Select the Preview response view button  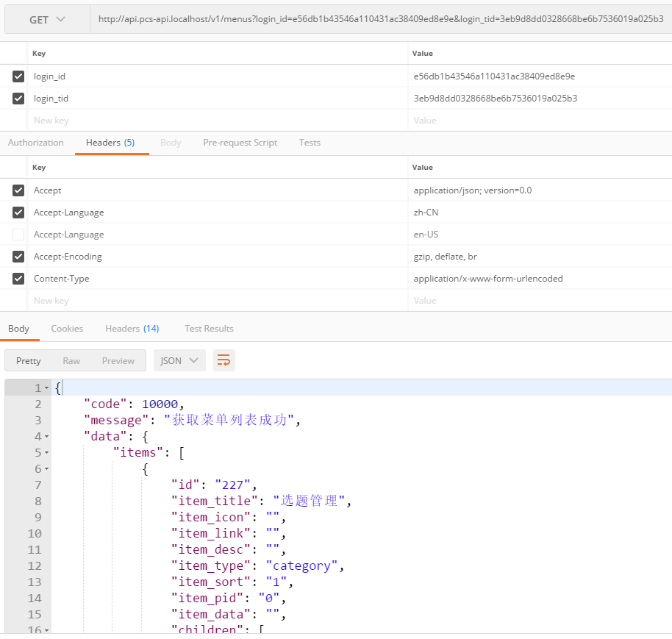click(x=118, y=360)
